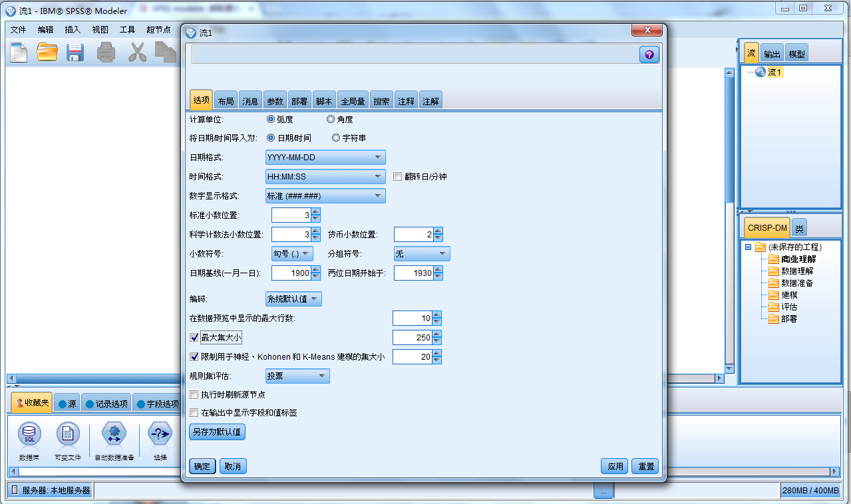Open 分组符号 无 dropdown

(422, 254)
